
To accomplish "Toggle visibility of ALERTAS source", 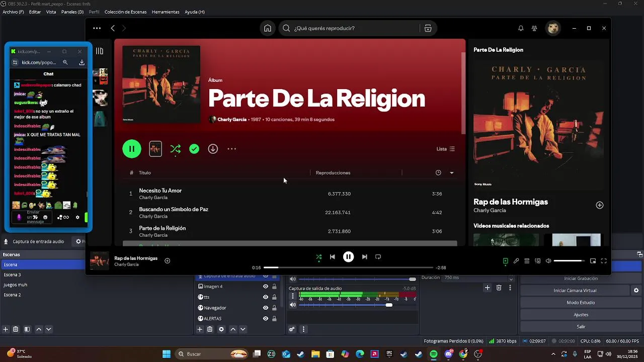I will tap(266, 318).
